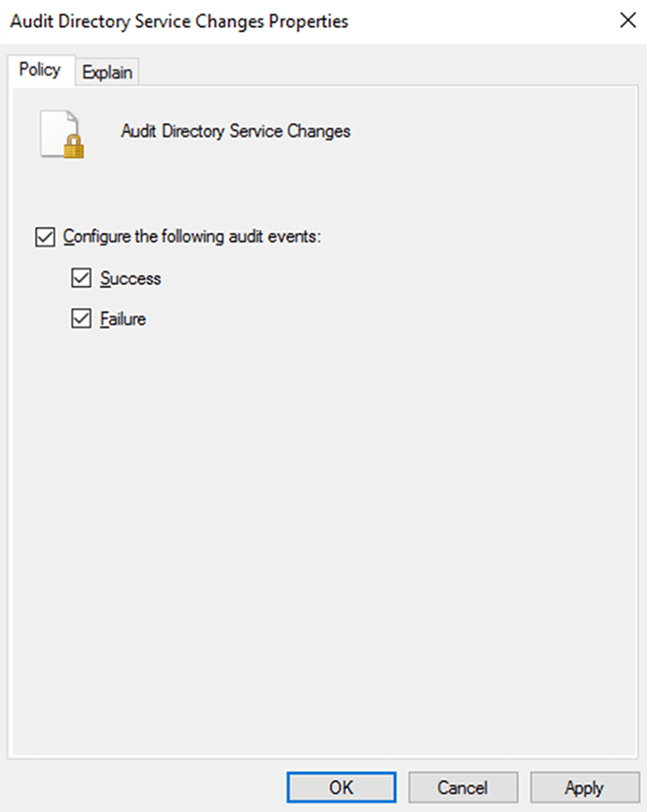This screenshot has width=647, height=812.
Task: Click the Cancel button
Action: tap(464, 787)
